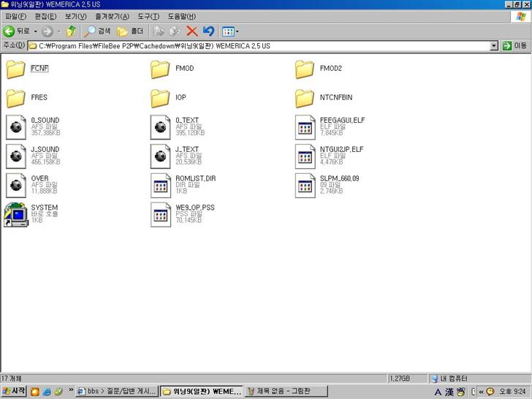Click the Windows flag logo throbber
The width and height of the screenshot is (532, 399).
tap(521, 16)
